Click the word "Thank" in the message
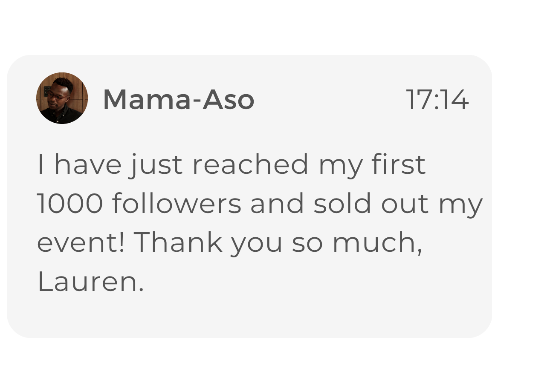Image resolution: width=550 pixels, height=392 pixels. [178, 243]
